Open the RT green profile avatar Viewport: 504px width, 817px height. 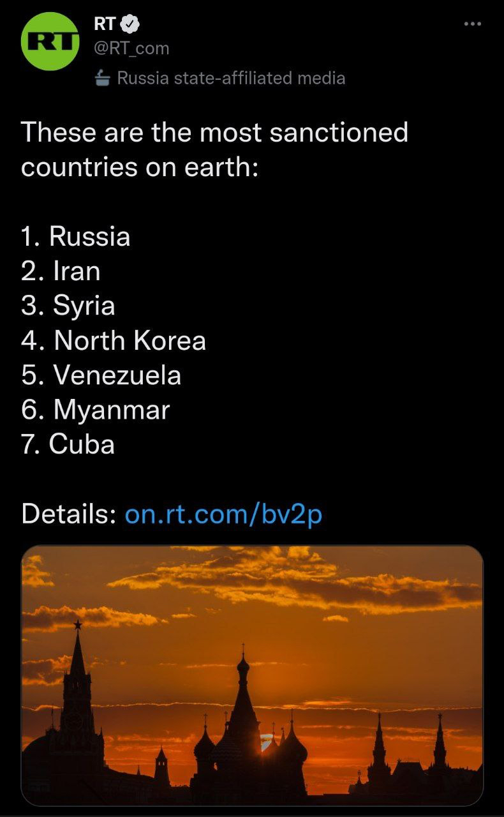coord(50,41)
